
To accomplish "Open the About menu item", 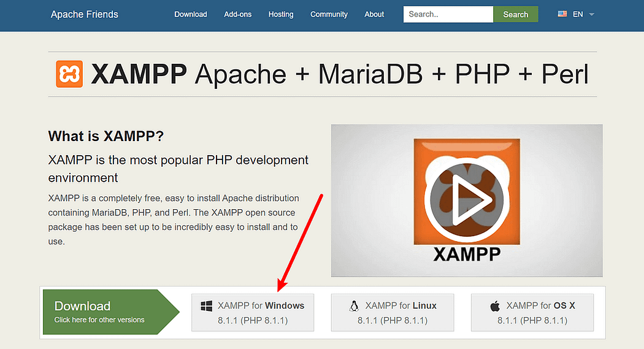I will [374, 14].
